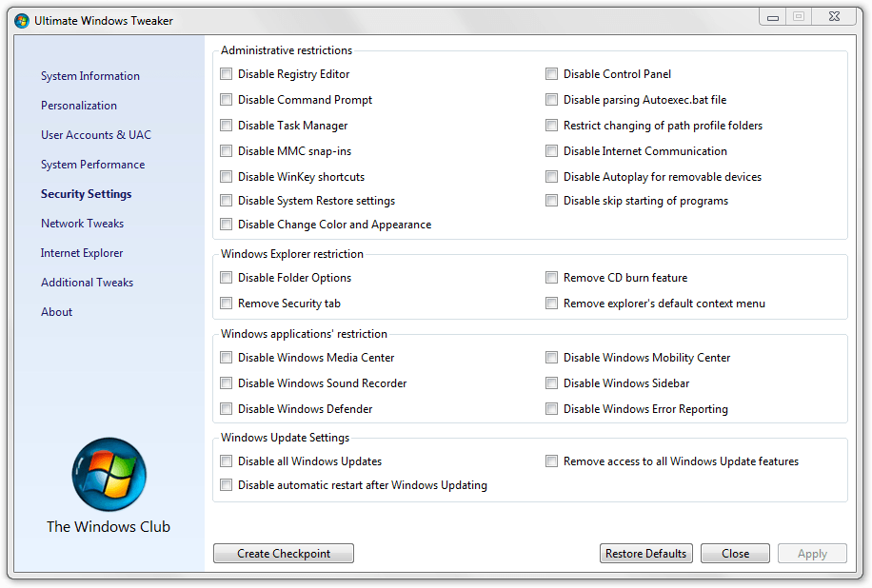This screenshot has width=872, height=588.
Task: Toggle Disable skip starting of programs
Action: [x=551, y=200]
